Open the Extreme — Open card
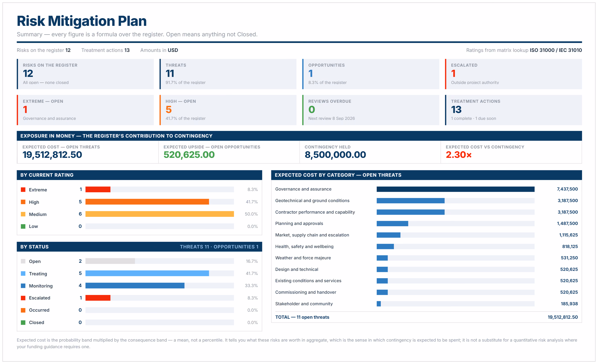The width and height of the screenshot is (598, 364). click(x=85, y=110)
